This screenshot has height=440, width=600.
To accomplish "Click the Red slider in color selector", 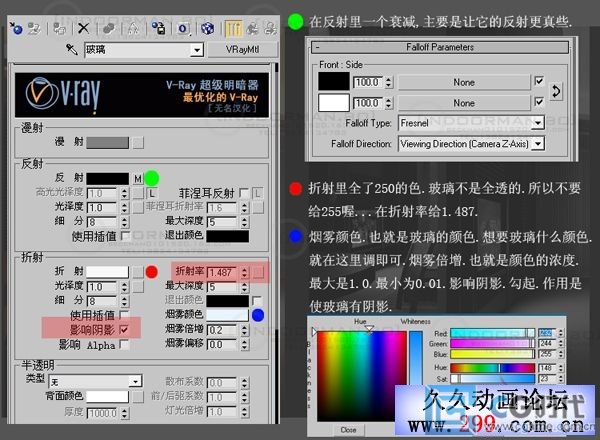I will tap(492, 333).
